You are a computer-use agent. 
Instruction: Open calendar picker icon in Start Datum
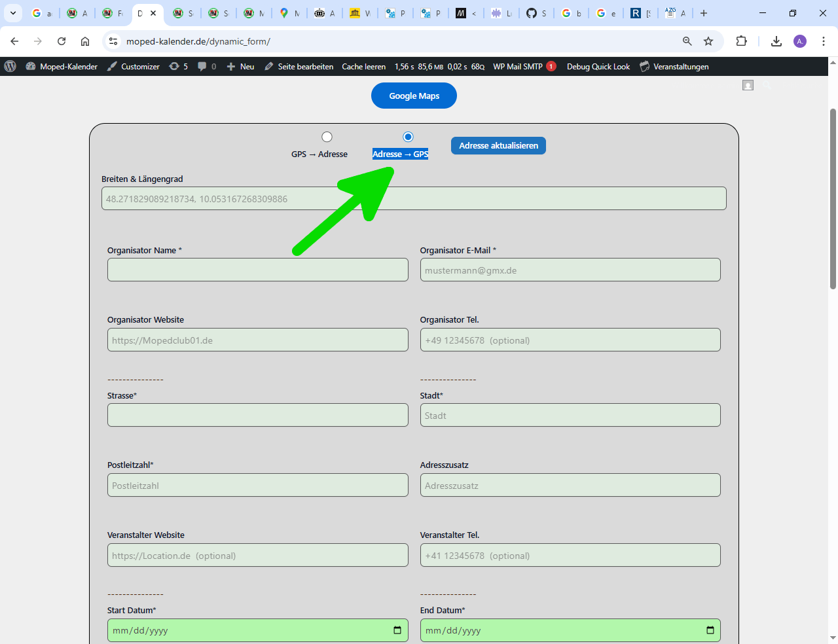pyautogui.click(x=397, y=630)
